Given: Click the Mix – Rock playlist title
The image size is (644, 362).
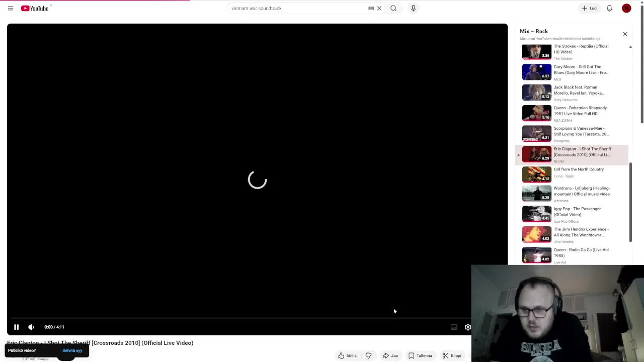Looking at the screenshot, I should click(534, 31).
